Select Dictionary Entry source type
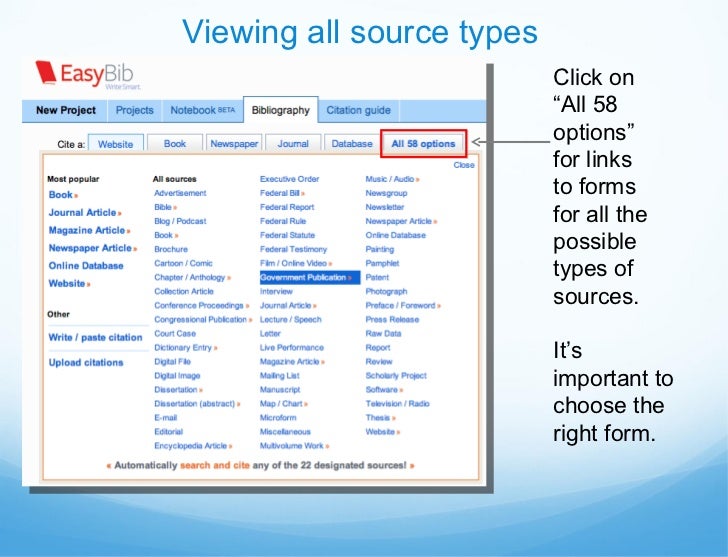Viewport: 728px width, 557px height. 186,347
